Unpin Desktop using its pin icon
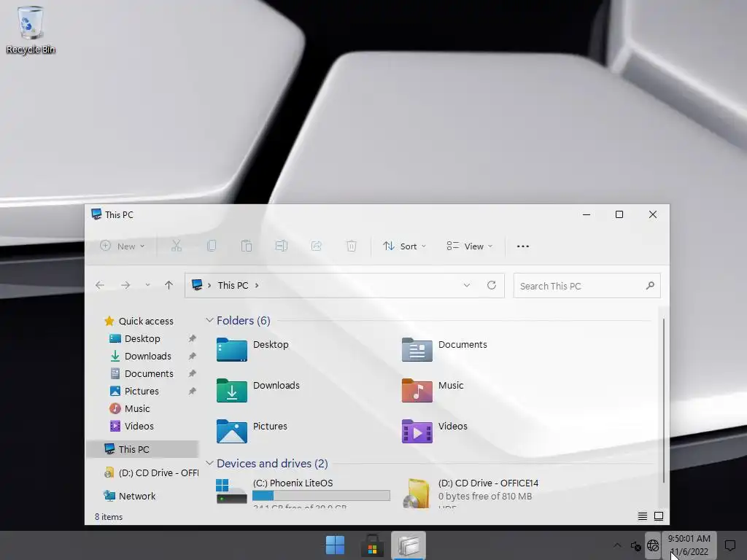747x560 pixels. 192,338
